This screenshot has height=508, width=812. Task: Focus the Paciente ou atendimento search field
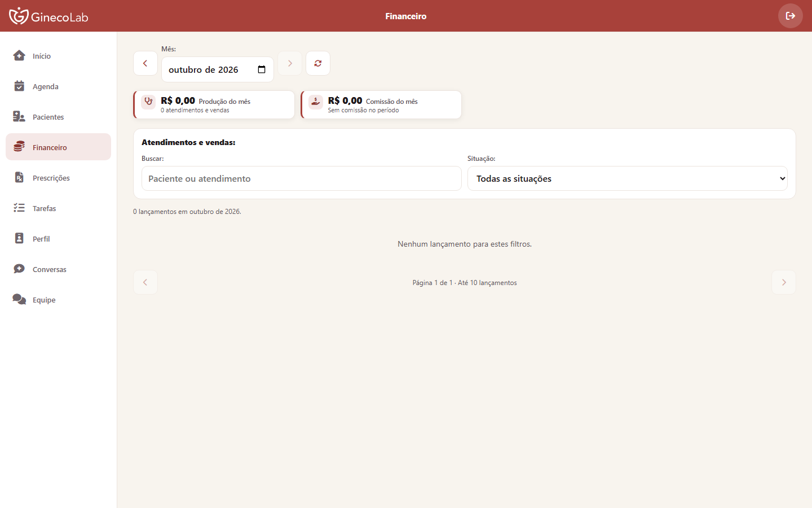point(302,178)
